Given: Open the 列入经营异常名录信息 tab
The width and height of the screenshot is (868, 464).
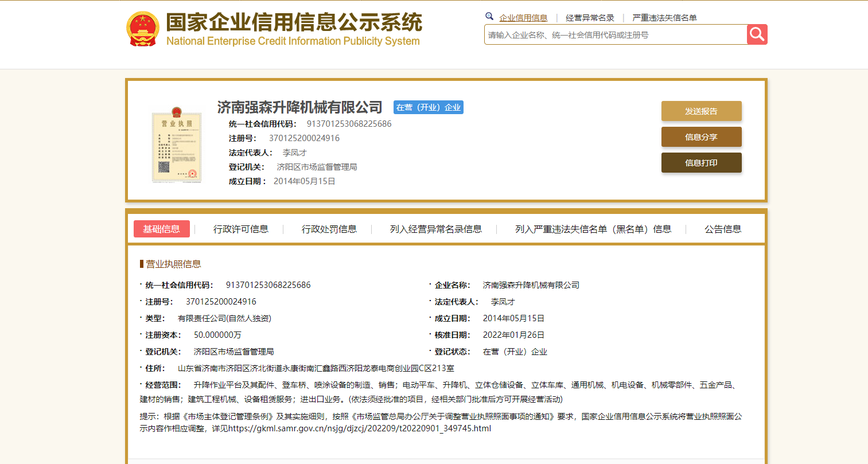Looking at the screenshot, I should [x=435, y=229].
